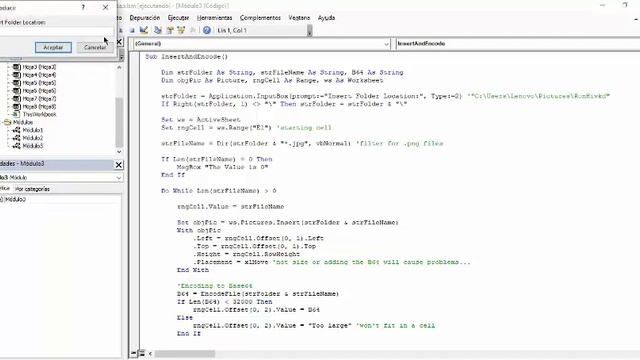The width and height of the screenshot is (640, 360).
Task: Click the project tree vertical scrollbar thumb
Action: [x=119, y=122]
